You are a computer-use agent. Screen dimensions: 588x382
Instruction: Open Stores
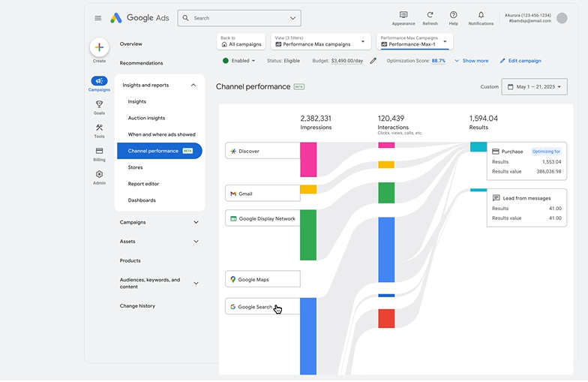coord(135,167)
